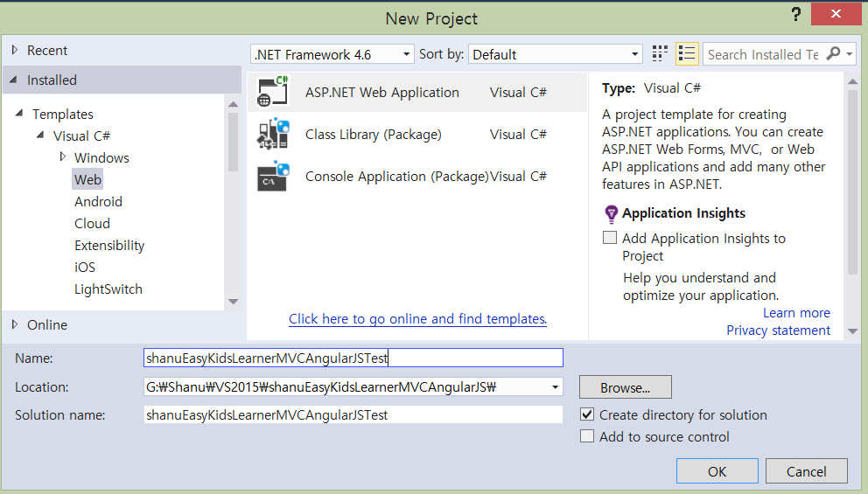Click the ASP.NET Web Application template icon
Screen dimensions: 868x494
[x=273, y=92]
